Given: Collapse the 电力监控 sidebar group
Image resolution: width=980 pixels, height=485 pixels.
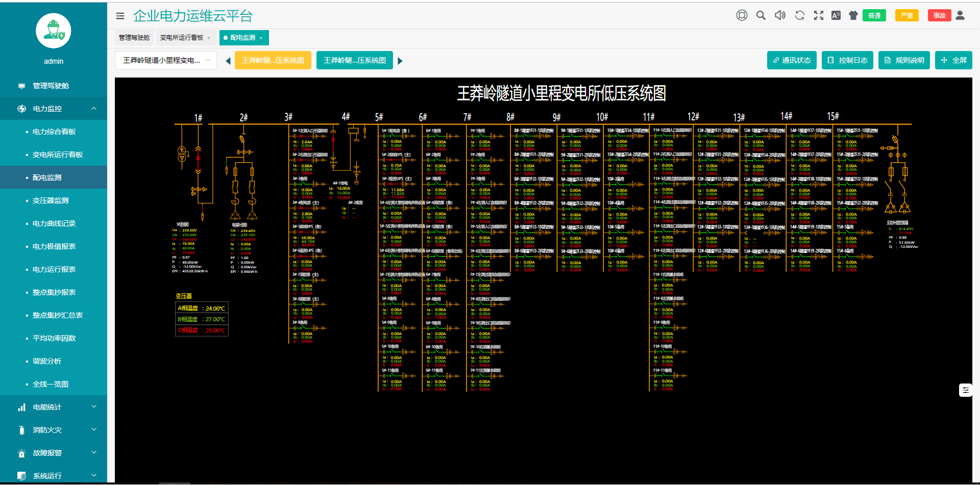Looking at the screenshot, I should click(x=54, y=109).
